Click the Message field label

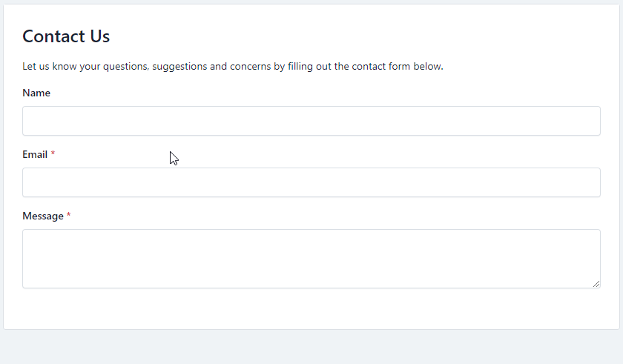43,216
